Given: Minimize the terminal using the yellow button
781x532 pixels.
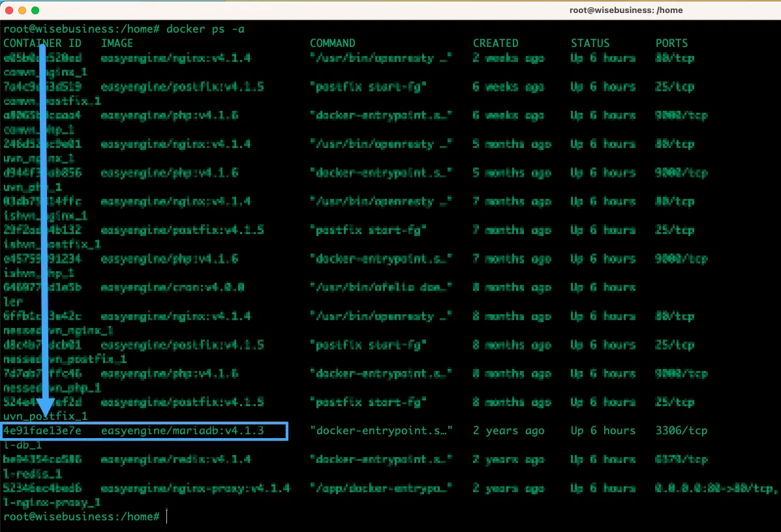Looking at the screenshot, I should (22, 10).
